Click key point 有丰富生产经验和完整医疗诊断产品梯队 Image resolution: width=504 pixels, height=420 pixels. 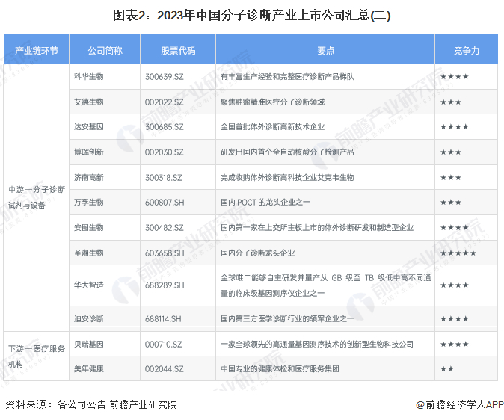click(287, 77)
